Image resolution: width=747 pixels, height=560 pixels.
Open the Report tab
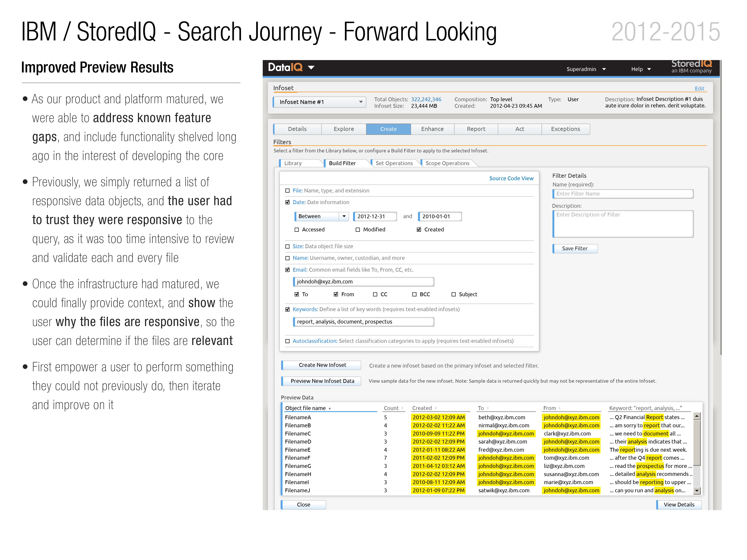point(476,129)
